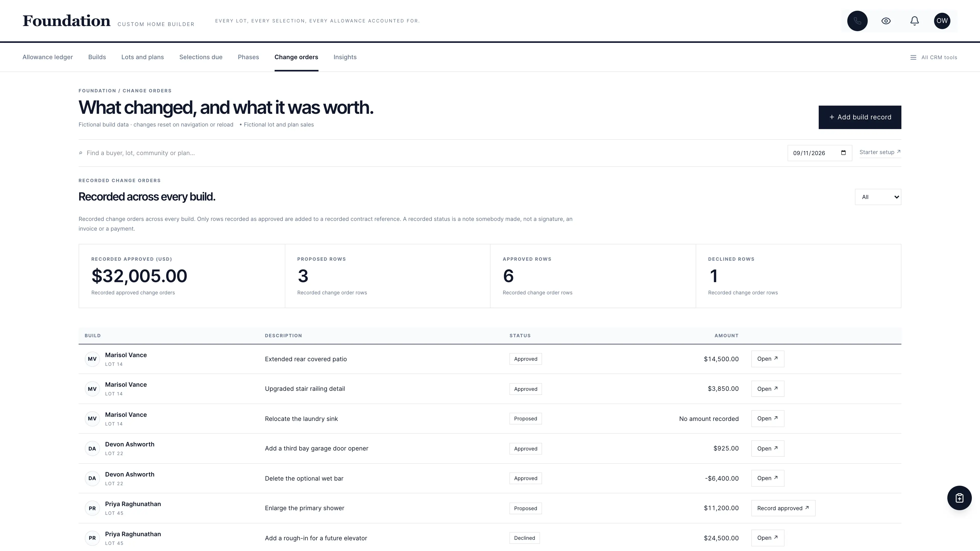980x551 pixels.
Task: Click the DA avatar on garage door opener row
Action: 92,449
